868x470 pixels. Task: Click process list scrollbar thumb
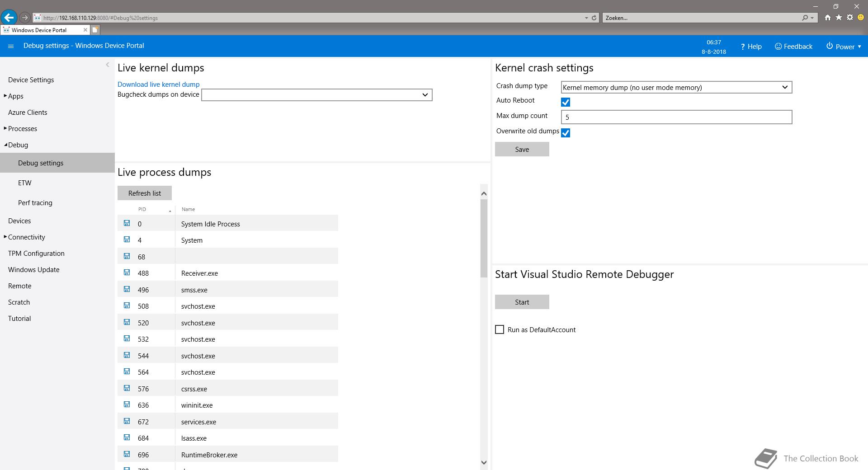(x=484, y=238)
